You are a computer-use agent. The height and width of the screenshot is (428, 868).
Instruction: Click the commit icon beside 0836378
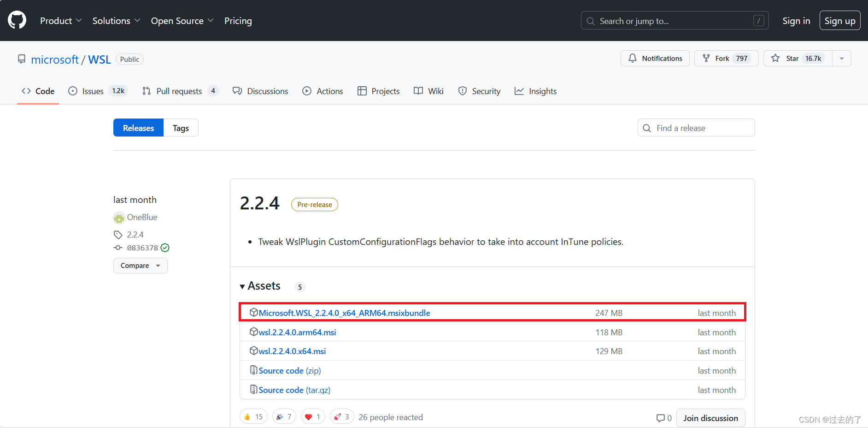[x=118, y=248]
